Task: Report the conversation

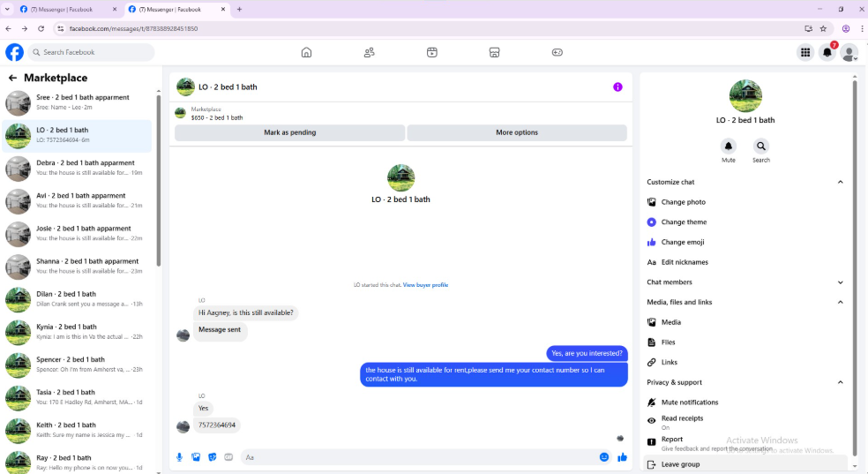Action: (x=745, y=443)
